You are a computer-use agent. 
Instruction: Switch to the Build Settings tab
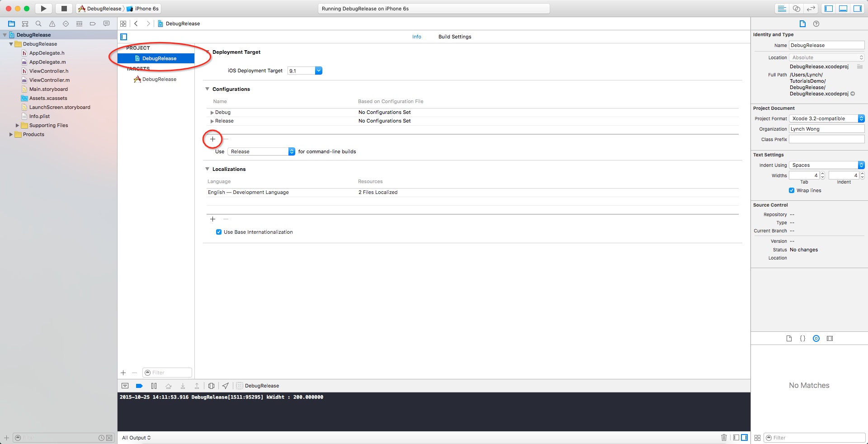(455, 37)
